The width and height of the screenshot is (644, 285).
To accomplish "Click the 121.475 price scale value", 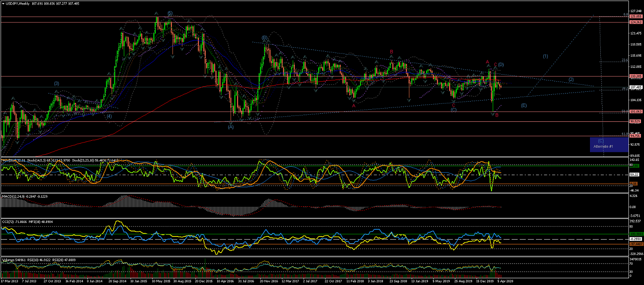I will click(x=635, y=33).
